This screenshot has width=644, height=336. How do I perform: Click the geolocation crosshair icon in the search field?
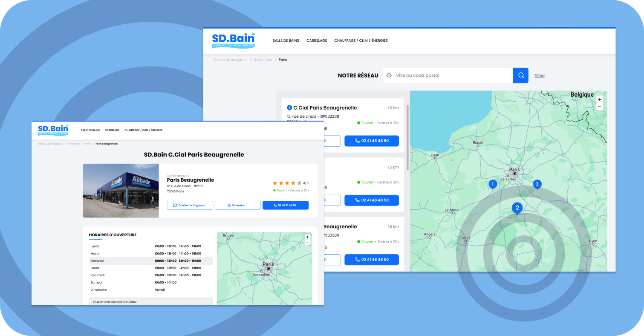[389, 75]
